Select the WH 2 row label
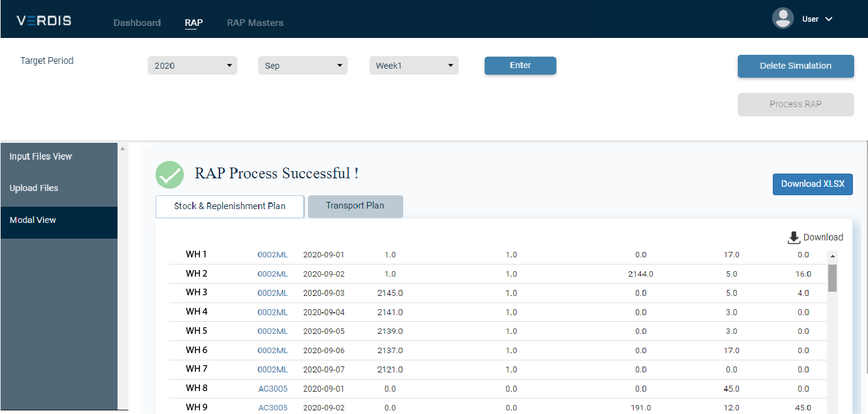This screenshot has height=414, width=868. click(x=197, y=274)
